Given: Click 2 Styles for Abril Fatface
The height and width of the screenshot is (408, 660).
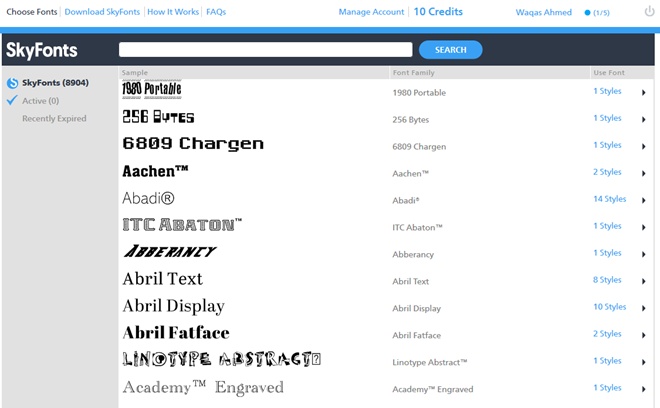Looking at the screenshot, I should 607,333.
